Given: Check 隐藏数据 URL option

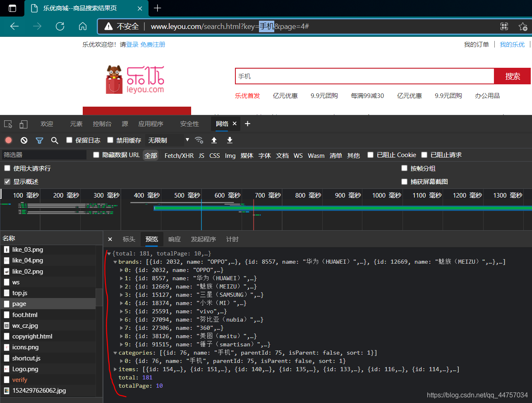Looking at the screenshot, I should click(x=96, y=155).
